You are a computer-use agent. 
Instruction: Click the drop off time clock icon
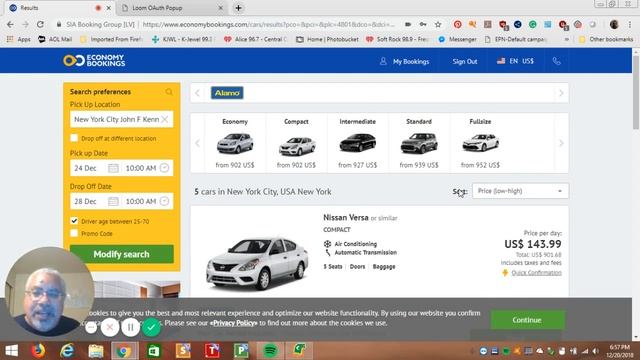pyautogui.click(x=164, y=201)
